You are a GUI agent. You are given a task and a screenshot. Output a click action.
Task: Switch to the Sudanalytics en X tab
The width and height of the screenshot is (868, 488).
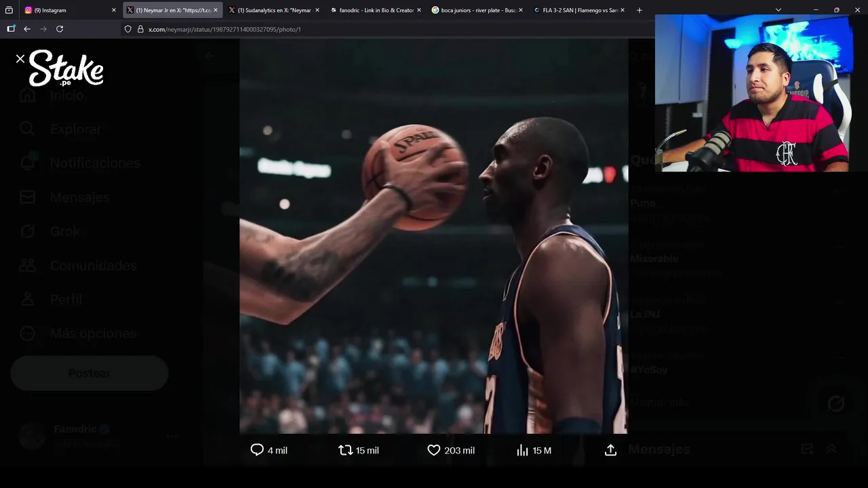[x=274, y=10]
